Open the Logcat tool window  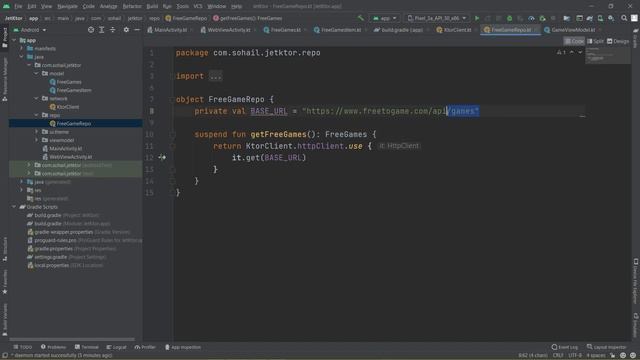tap(116, 347)
